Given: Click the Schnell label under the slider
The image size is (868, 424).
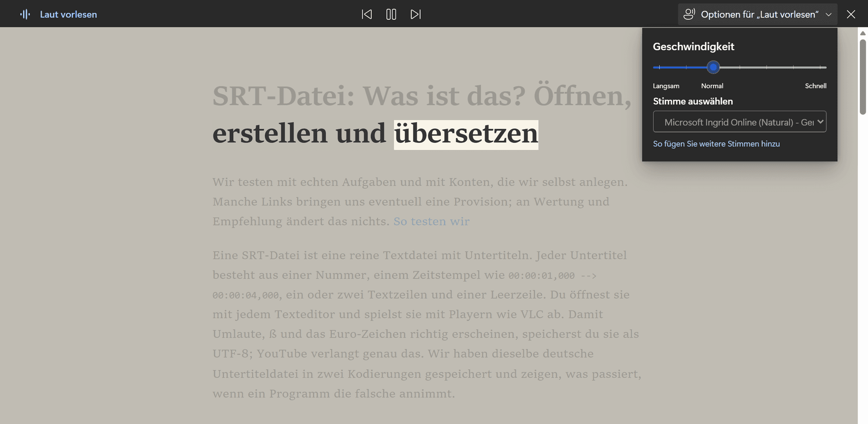Looking at the screenshot, I should (x=815, y=86).
